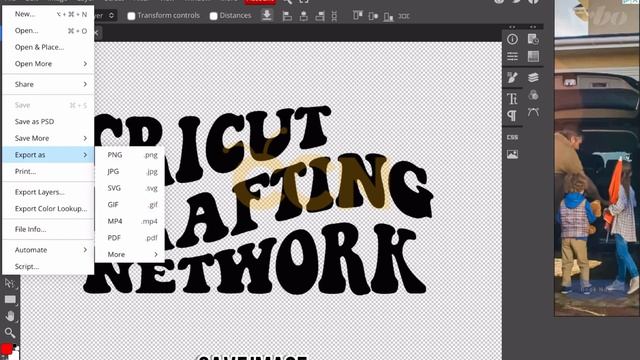The image size is (640, 360).
Task: Open the image preview panel icon
Action: point(512,154)
